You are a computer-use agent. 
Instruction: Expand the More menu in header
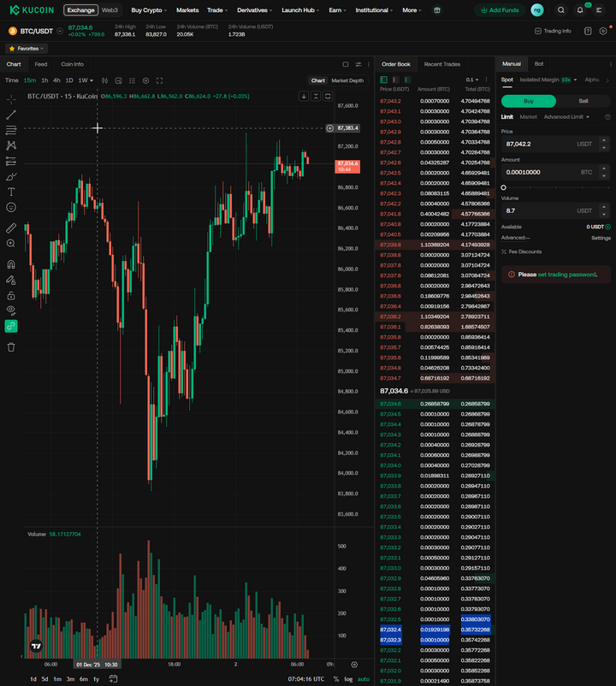pyautogui.click(x=412, y=10)
